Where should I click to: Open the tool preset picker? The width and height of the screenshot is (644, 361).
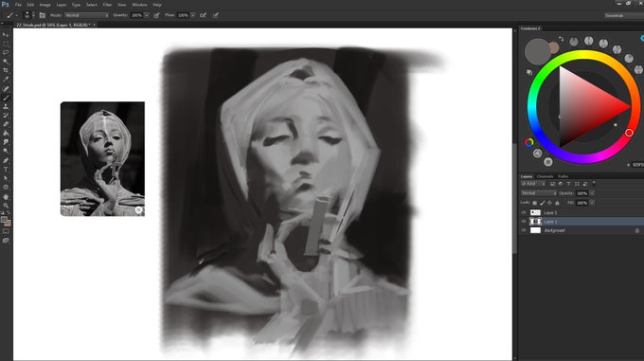tap(11, 15)
